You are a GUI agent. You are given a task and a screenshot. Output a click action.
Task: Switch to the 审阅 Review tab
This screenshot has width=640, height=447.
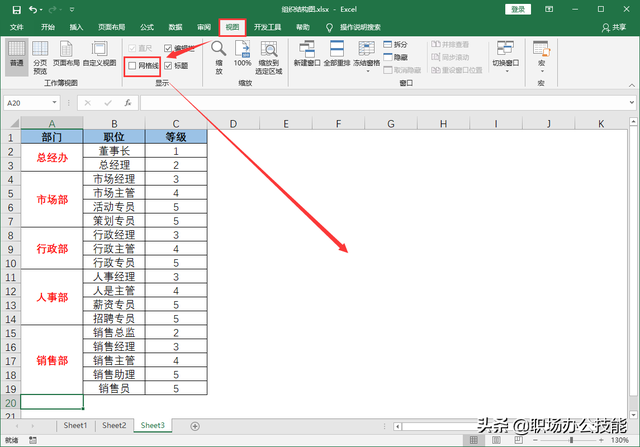(x=204, y=27)
